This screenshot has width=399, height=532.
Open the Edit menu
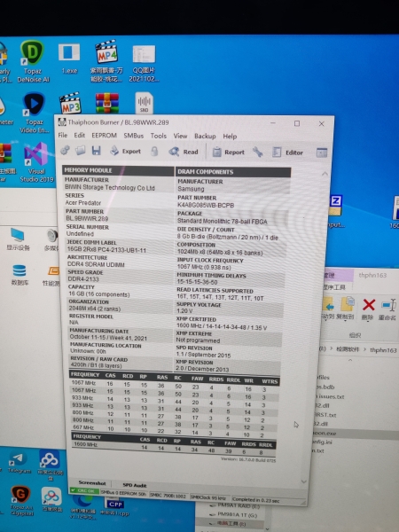80,135
